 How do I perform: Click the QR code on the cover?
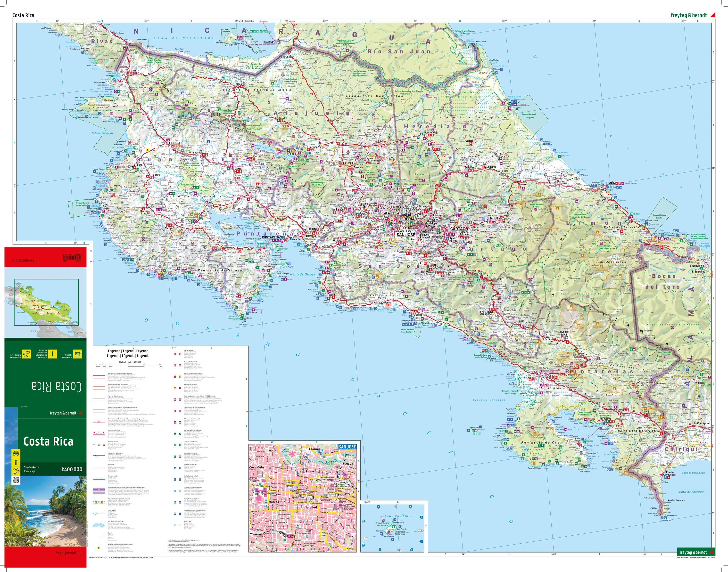click(x=16, y=481)
